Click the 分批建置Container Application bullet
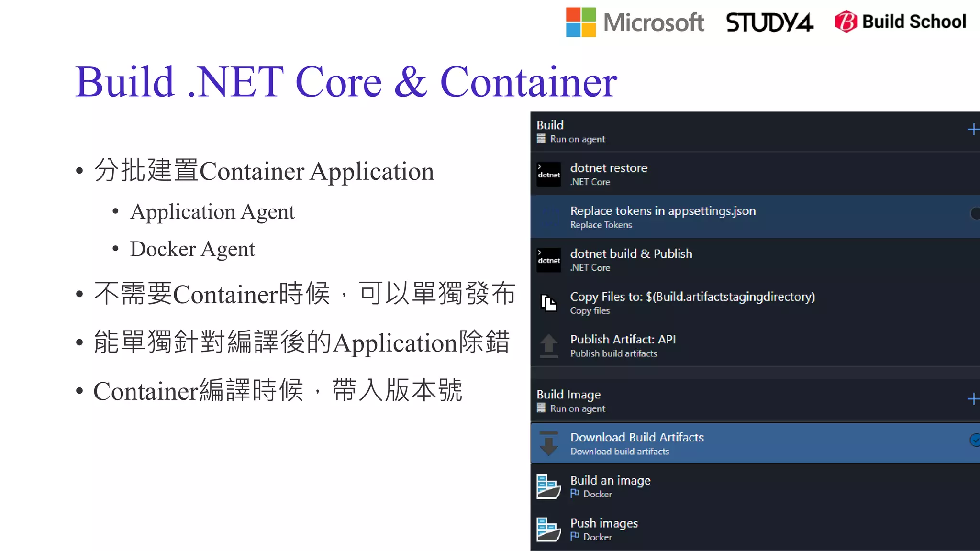 (264, 171)
